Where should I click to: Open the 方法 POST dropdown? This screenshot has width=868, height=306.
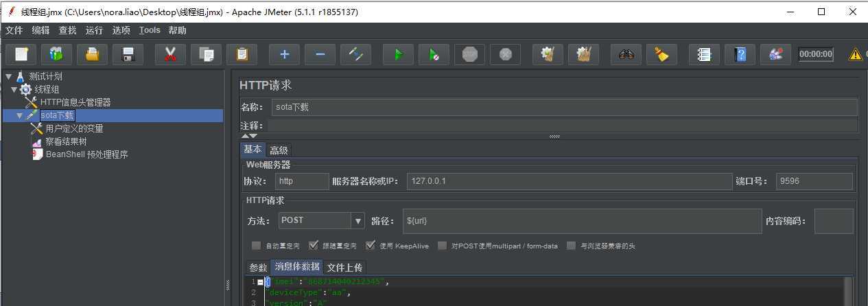(357, 221)
